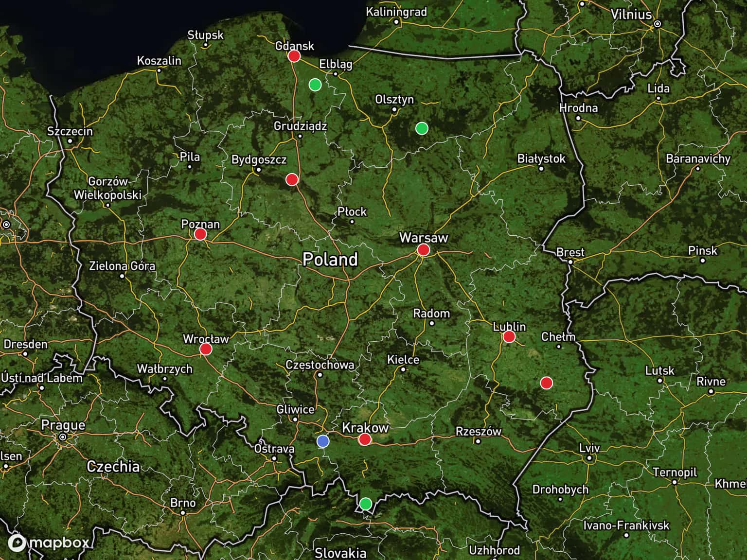747x560 pixels.
Task: Click the Prague city label
Action: click(x=63, y=425)
